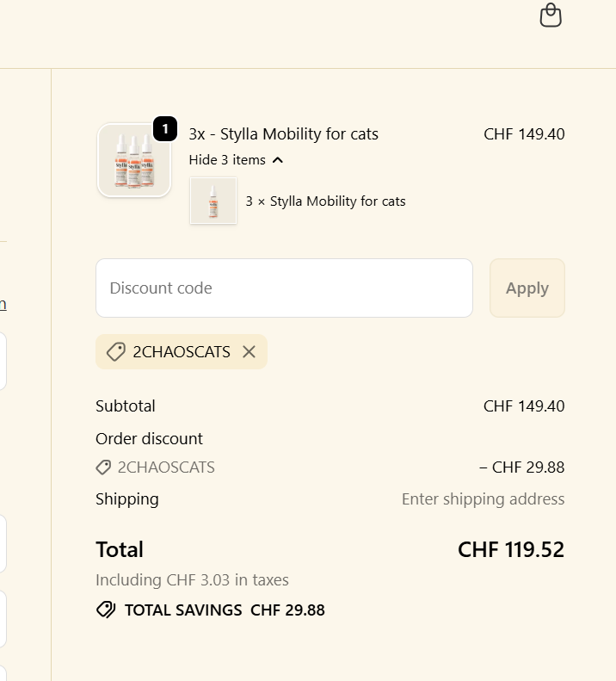Open the small single-bottle item thumbnail
Screen dimensions: 616x681
213,201
